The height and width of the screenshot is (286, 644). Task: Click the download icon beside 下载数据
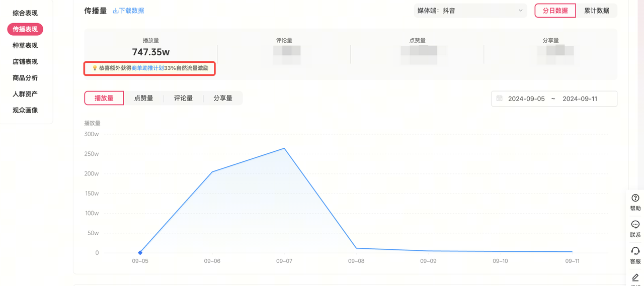pyautogui.click(x=116, y=11)
